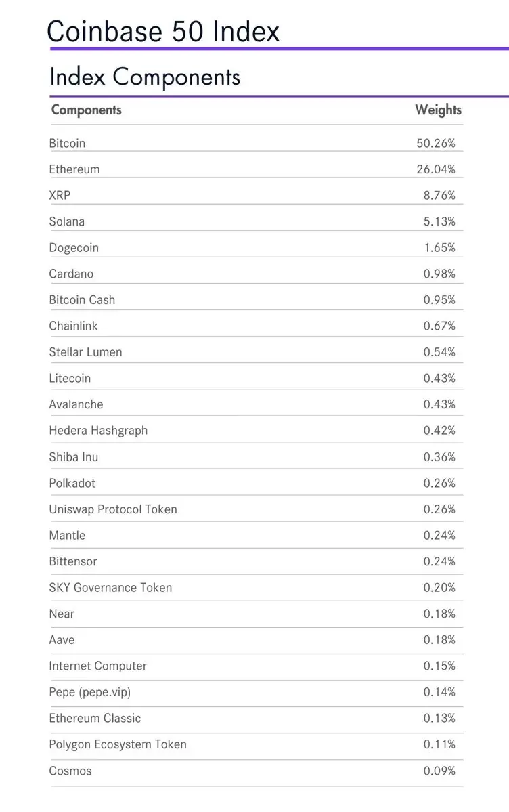Click the Bitcoin Cash entry

[83, 300]
